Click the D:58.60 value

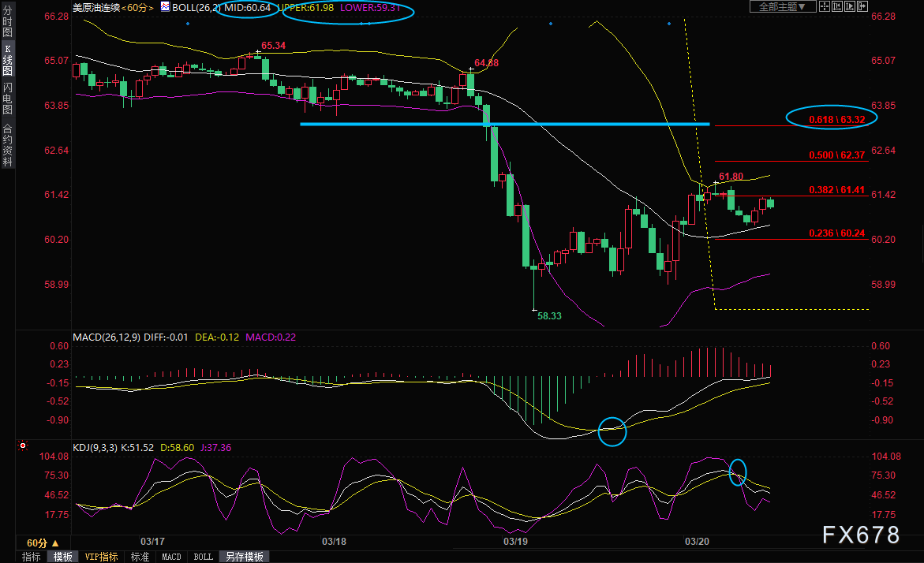[x=178, y=448]
